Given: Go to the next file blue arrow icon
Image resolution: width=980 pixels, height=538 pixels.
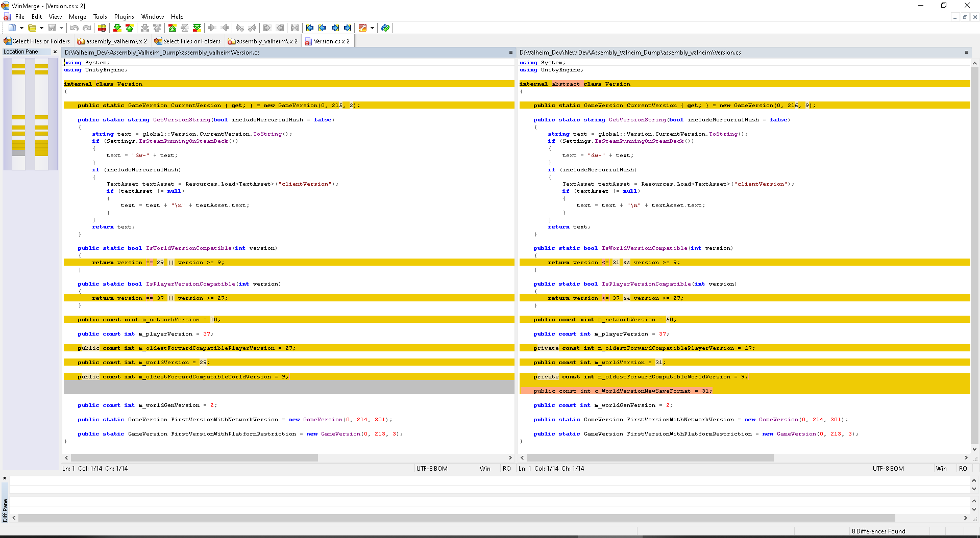Looking at the screenshot, I should [x=335, y=28].
